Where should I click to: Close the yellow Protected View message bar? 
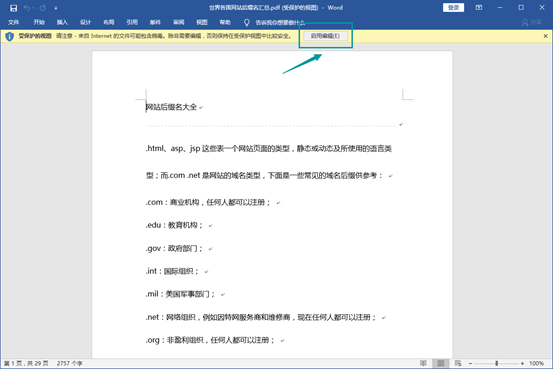tap(545, 36)
